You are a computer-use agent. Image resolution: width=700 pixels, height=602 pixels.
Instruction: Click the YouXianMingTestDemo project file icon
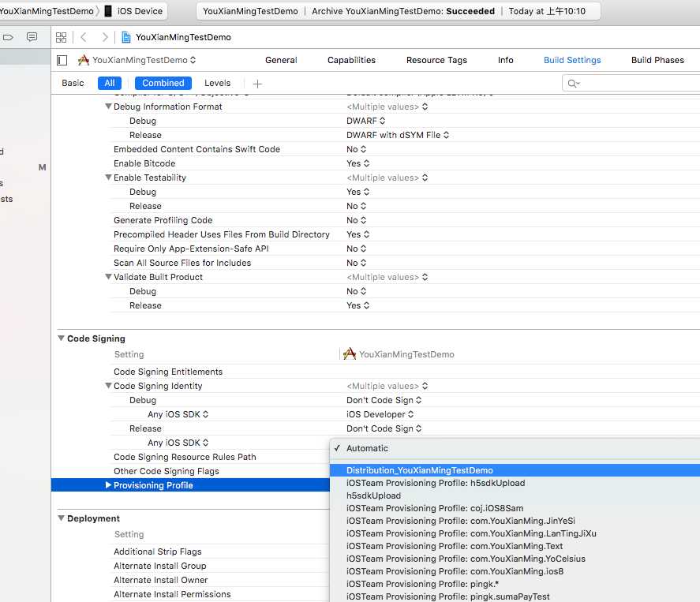125,37
